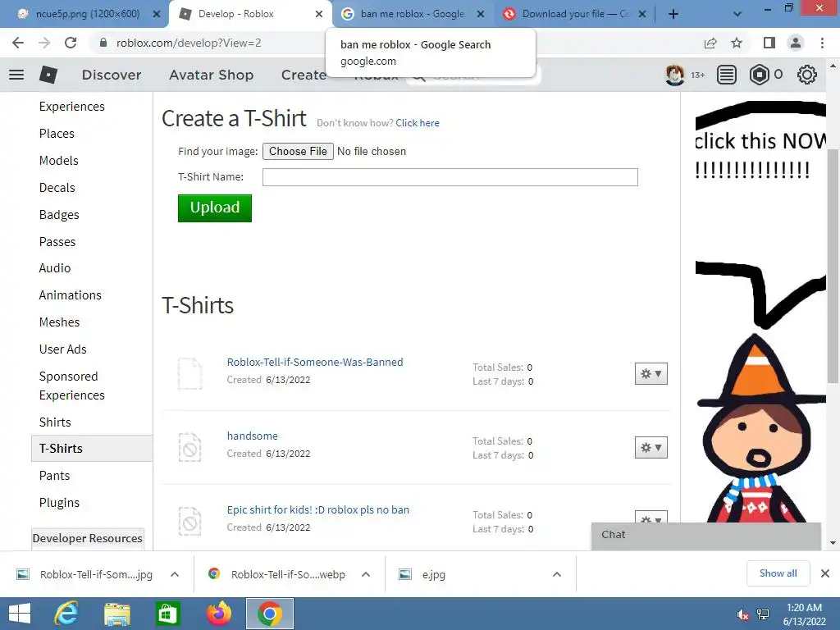Image resolution: width=840 pixels, height=630 pixels.
Task: Bookmark this page with star icon
Action: pos(737,43)
